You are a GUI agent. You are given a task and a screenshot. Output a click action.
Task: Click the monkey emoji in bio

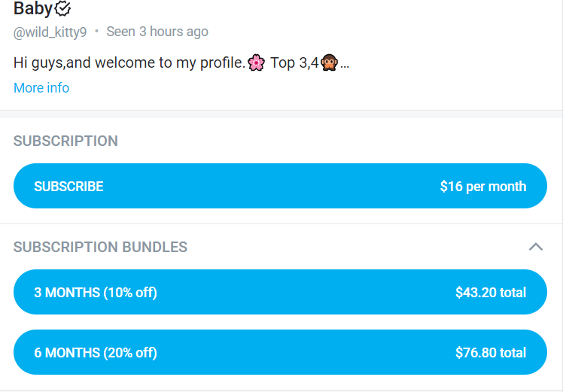pos(329,62)
